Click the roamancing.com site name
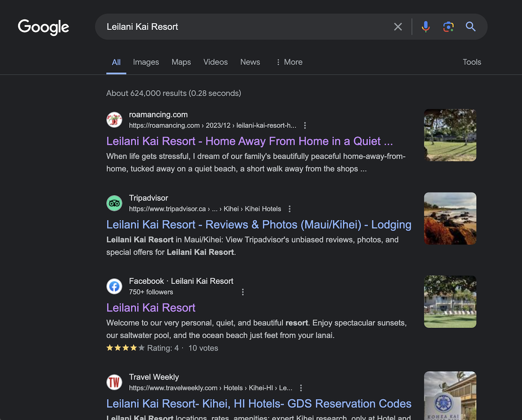Viewport: 522px width, 420px height. coord(158,115)
